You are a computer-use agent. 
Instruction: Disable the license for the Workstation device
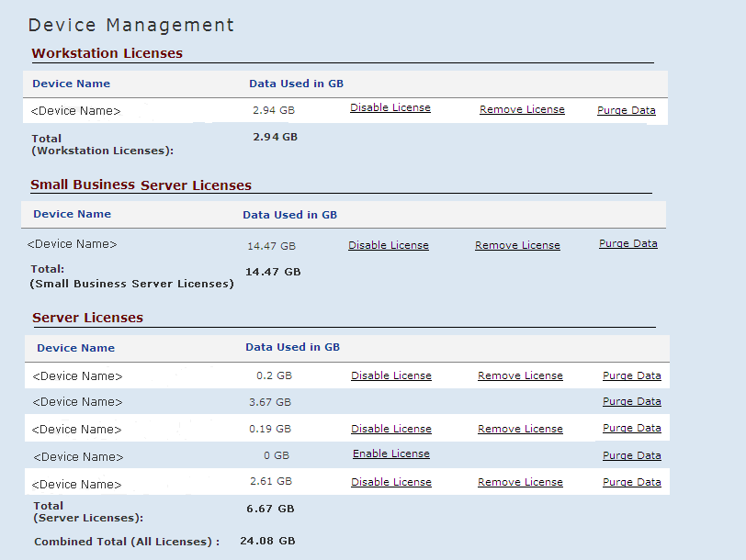point(390,107)
